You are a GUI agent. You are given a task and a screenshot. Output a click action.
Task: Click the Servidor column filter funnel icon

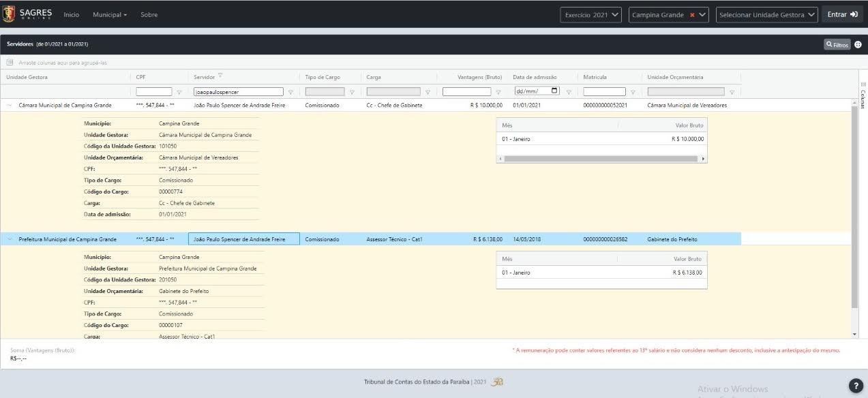[290, 92]
